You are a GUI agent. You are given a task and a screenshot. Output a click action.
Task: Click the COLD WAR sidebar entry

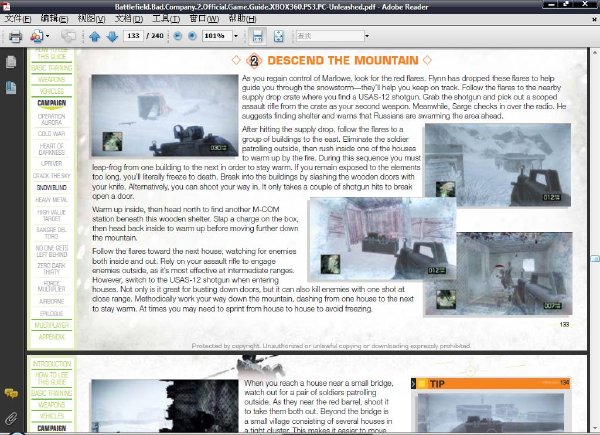[52, 134]
